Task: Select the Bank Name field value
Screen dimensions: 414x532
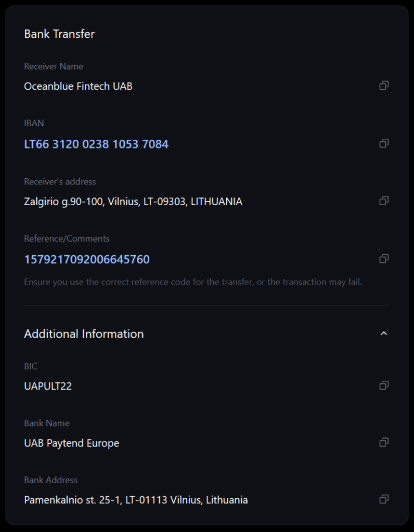Action: pos(71,443)
